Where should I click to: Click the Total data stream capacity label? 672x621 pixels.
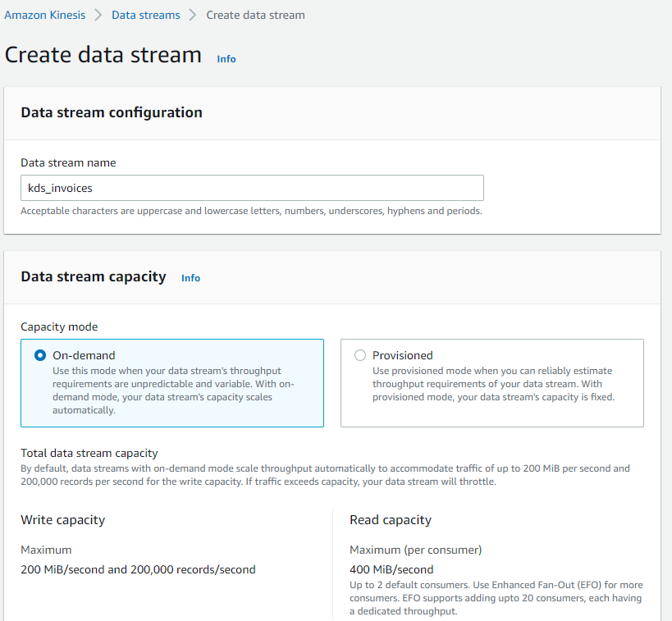pyautogui.click(x=89, y=453)
